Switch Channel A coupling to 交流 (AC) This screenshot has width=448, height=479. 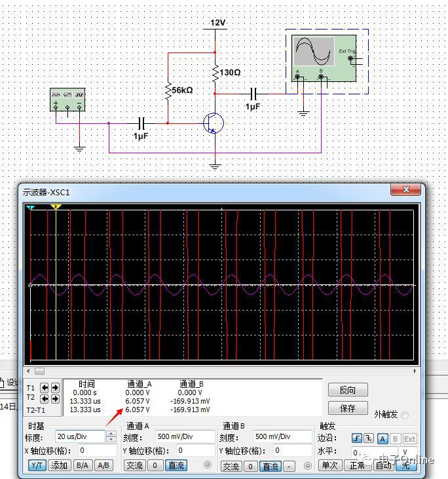click(x=134, y=465)
